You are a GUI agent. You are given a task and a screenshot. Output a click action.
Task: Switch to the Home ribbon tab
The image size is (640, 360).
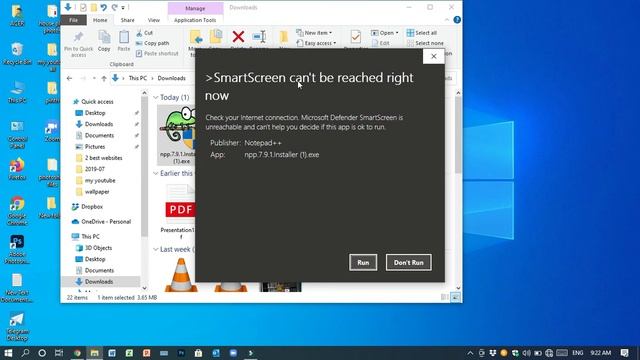click(x=100, y=20)
